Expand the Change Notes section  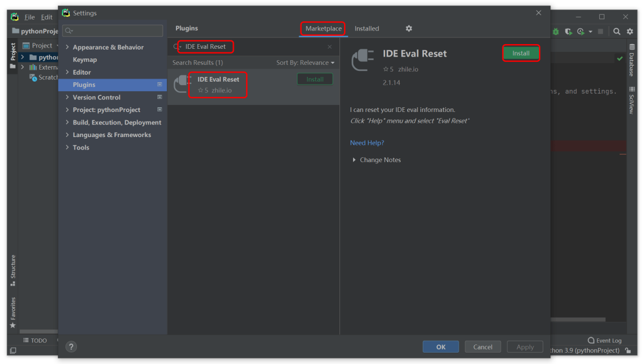tap(354, 160)
